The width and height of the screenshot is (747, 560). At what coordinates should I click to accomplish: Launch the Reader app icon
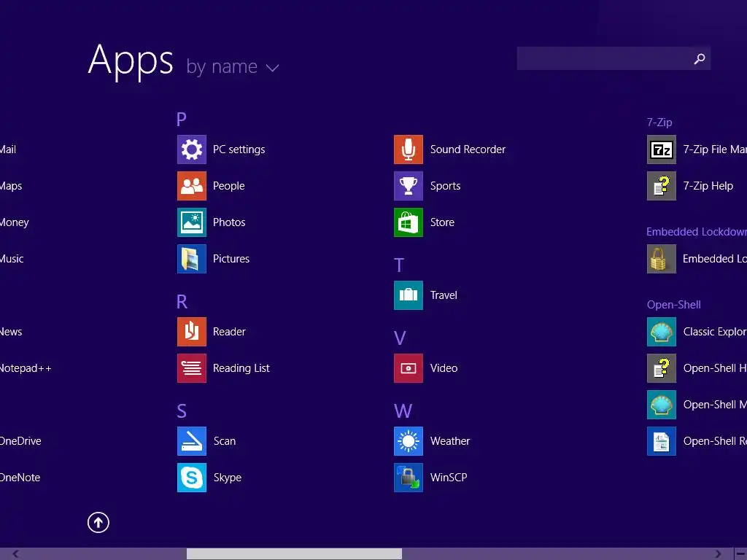pyautogui.click(x=192, y=332)
